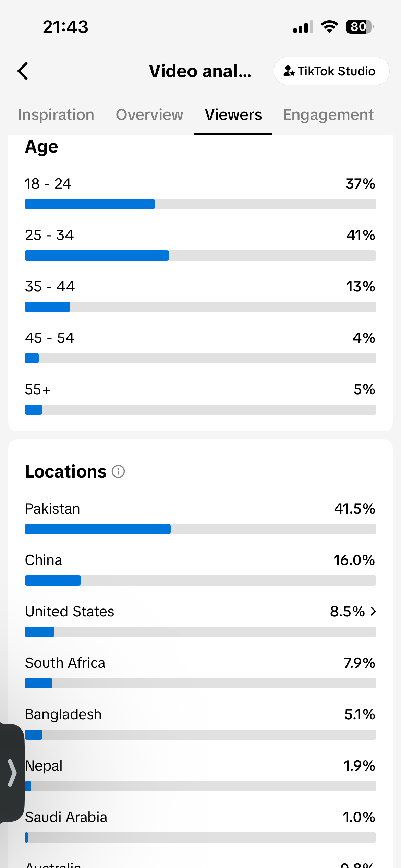Tap the 18 - 24 age progress bar
Screen dimensions: 401x868
point(200,204)
